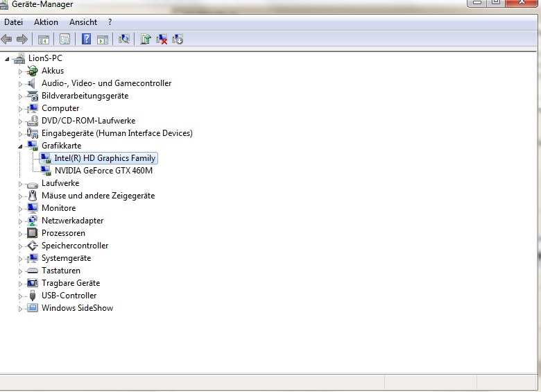The width and height of the screenshot is (541, 392).
Task: Select the Grafikkarte label
Action: 62,146
